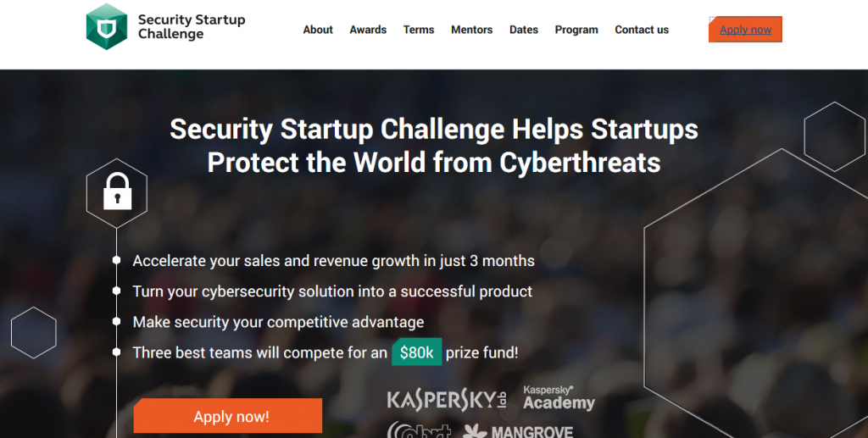Click the orange Apply now header button

(x=745, y=30)
